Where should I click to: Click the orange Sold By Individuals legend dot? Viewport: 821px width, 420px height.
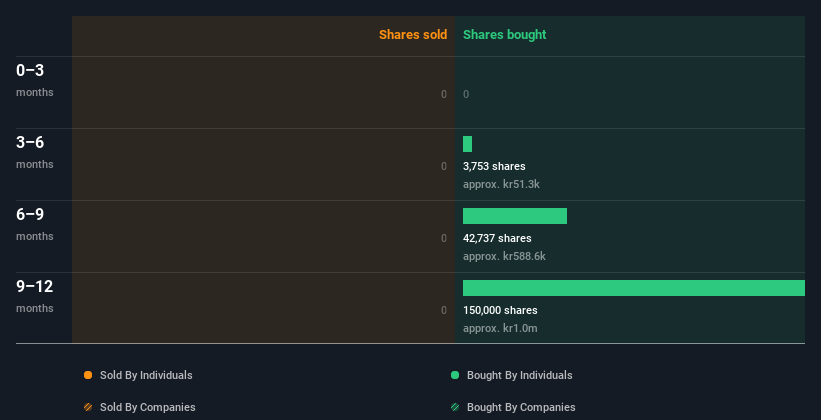(88, 375)
